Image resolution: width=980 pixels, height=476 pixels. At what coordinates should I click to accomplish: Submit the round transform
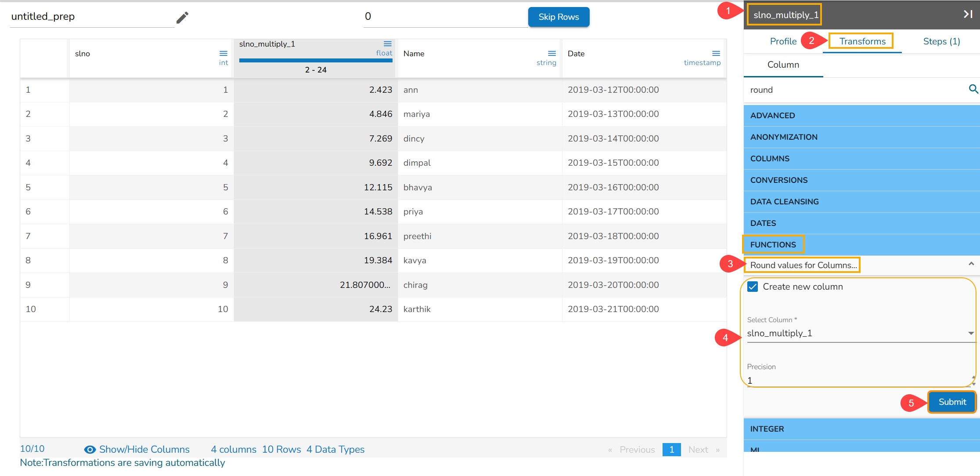952,402
